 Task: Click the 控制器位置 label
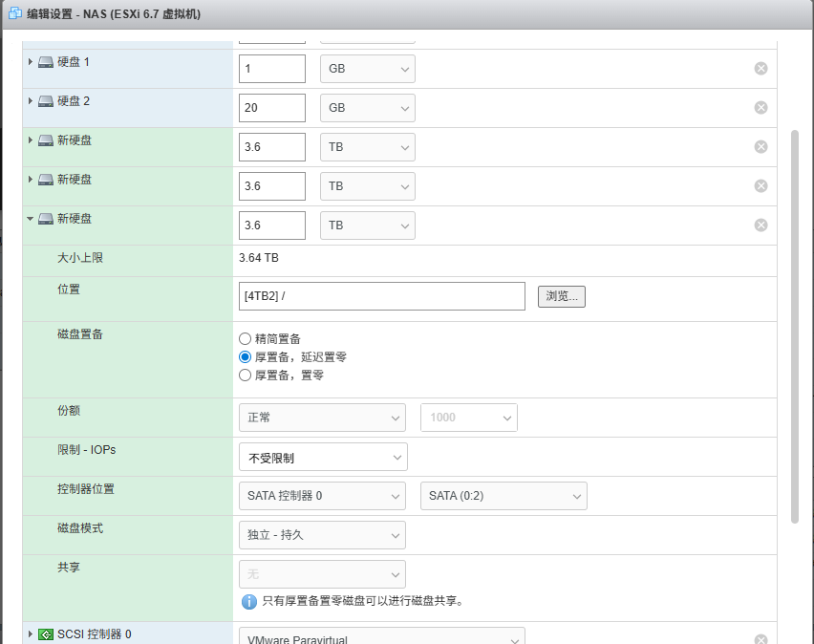pyautogui.click(x=86, y=489)
